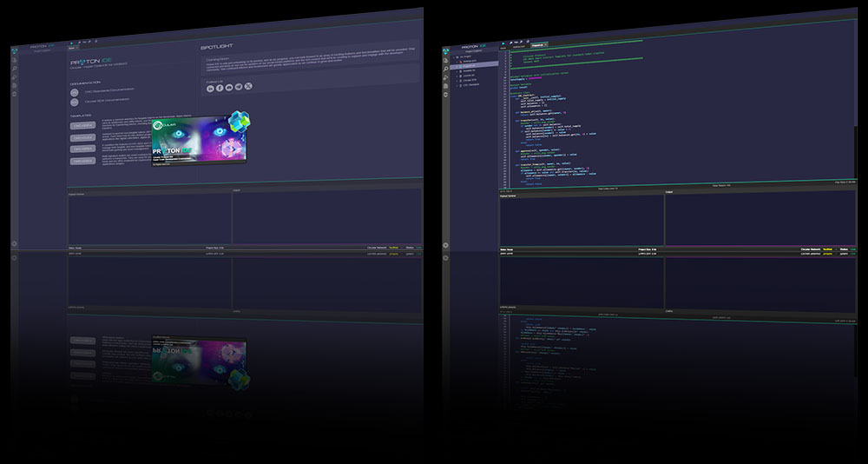This screenshot has width=868, height=464.
Task: Click the first CRC template button
Action: pos(83,125)
